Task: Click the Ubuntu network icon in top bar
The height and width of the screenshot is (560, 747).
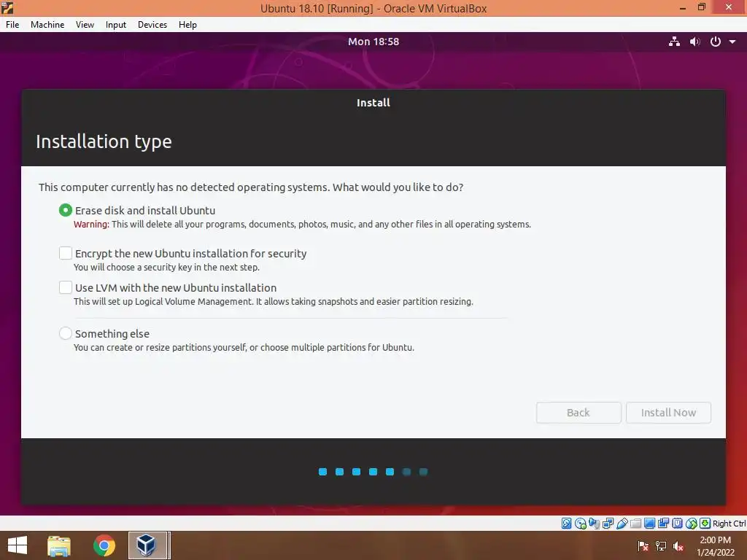Action: pos(674,42)
